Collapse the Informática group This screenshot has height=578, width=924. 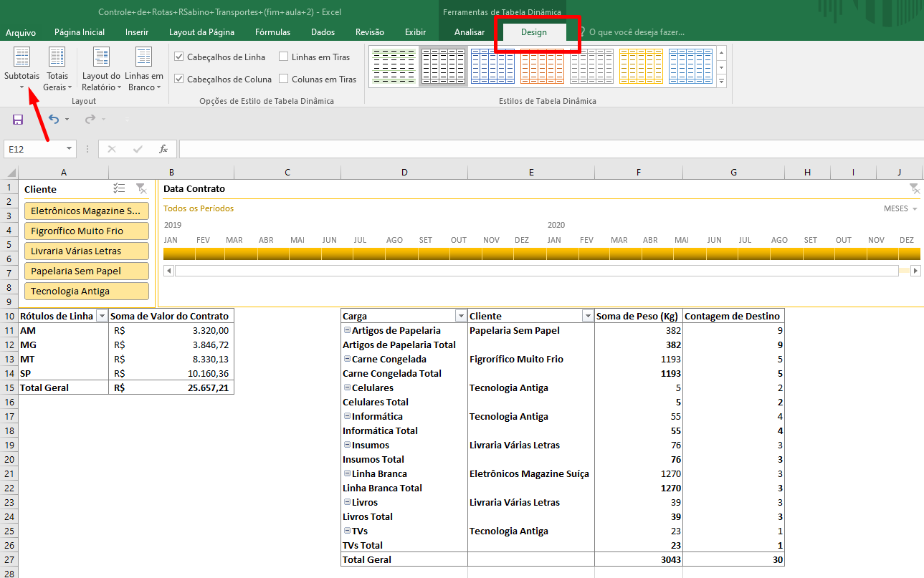(347, 416)
